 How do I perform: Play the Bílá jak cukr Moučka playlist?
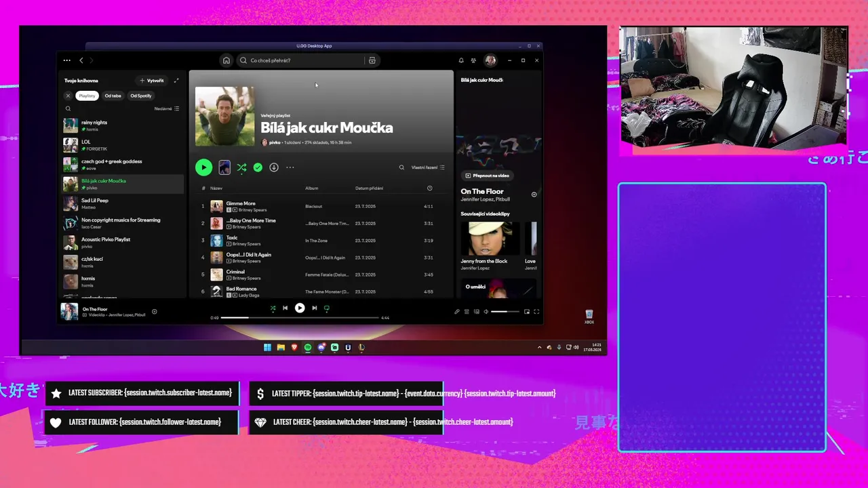point(203,167)
